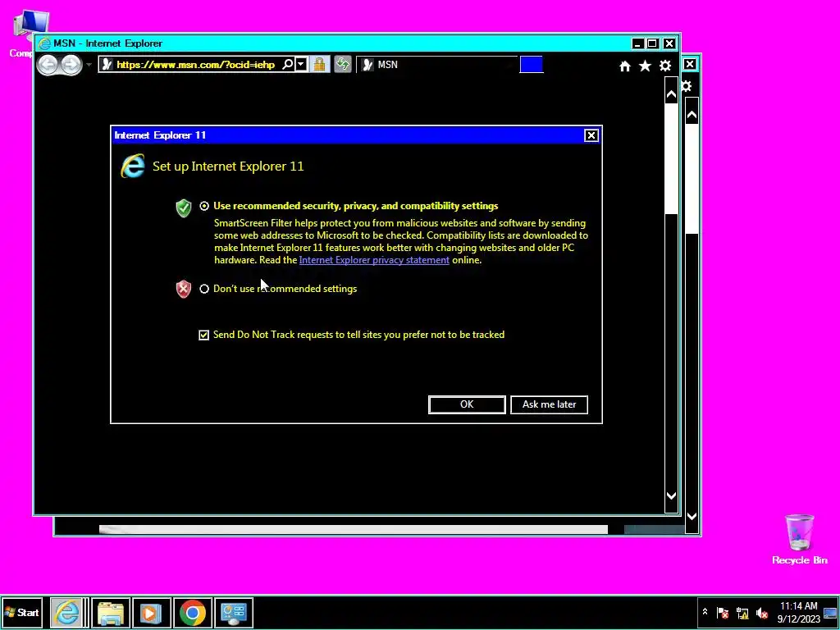Select the Recycle Bin desktop icon
840x630 pixels.
tap(800, 540)
